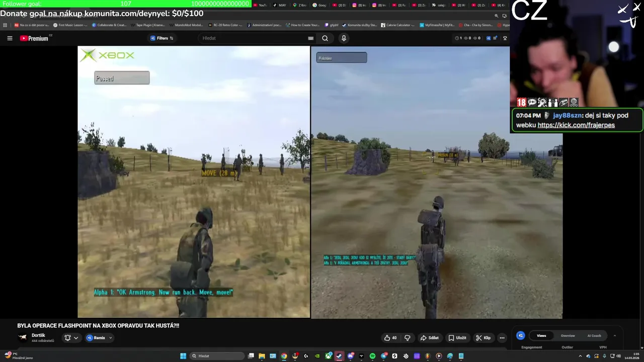The image size is (644, 362).
Task: Open the Komunita služby Steam bookmark
Action: (x=359, y=25)
